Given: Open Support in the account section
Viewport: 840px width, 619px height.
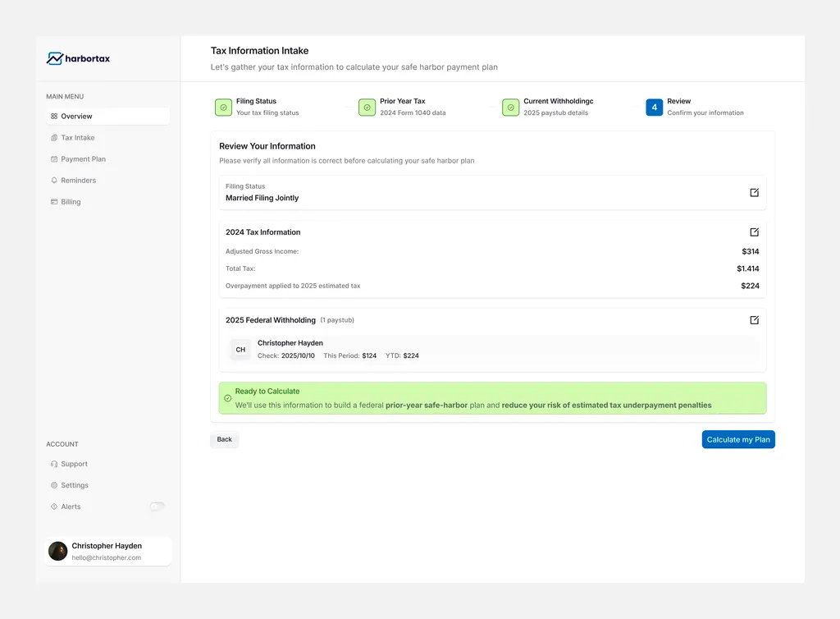Looking at the screenshot, I should pyautogui.click(x=107, y=464).
